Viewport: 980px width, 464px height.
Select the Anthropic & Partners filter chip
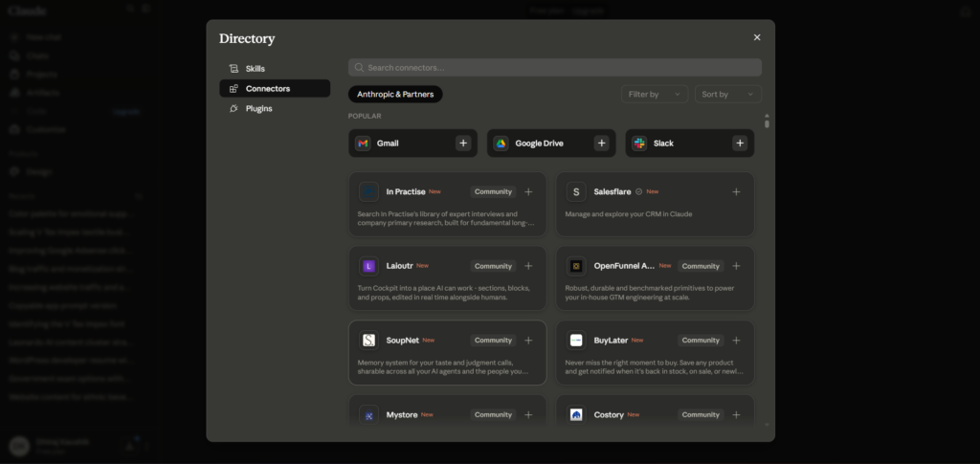[x=395, y=95]
